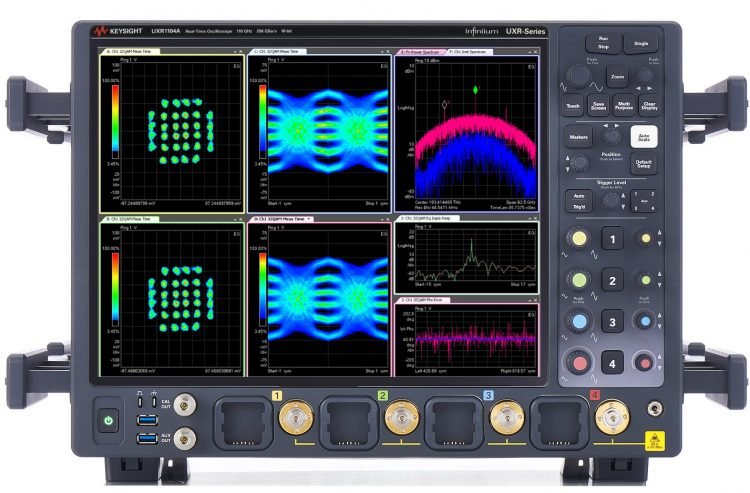Tap the Auto Trig'd trigger mode key
750x493 pixels.
pyautogui.click(x=579, y=201)
